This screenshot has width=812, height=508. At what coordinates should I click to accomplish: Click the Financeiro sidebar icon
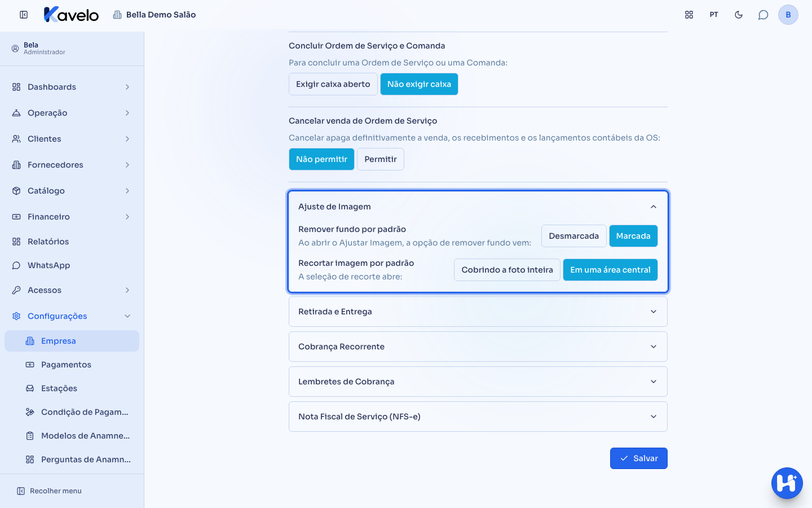(x=16, y=217)
